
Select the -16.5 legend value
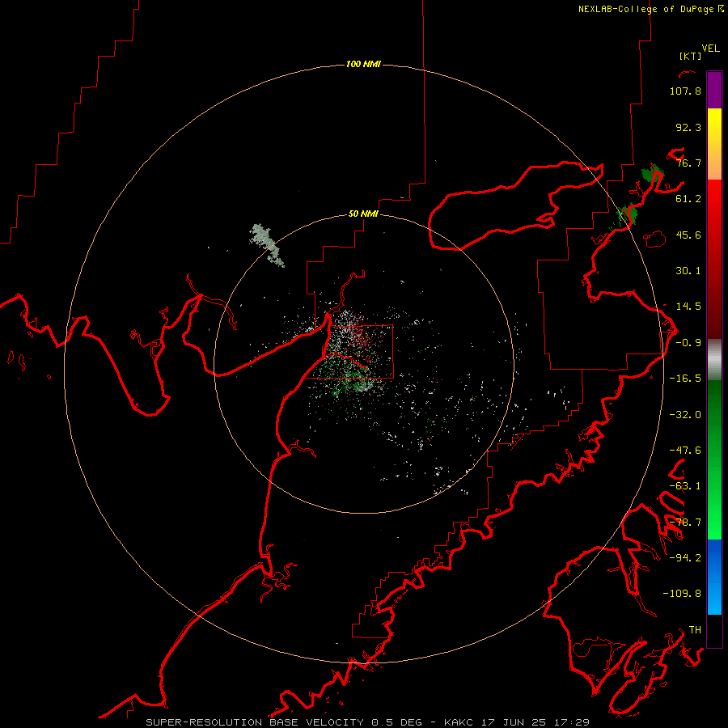[x=685, y=379]
